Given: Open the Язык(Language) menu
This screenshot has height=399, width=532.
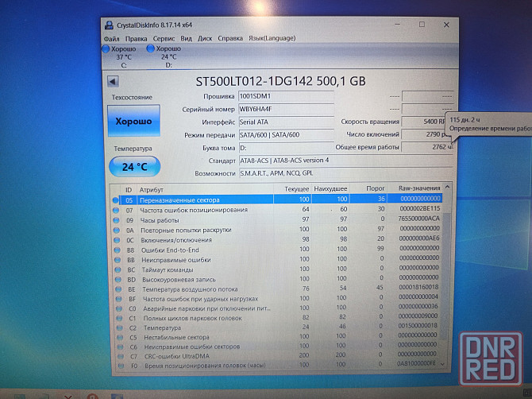Looking at the screenshot, I should (x=272, y=38).
